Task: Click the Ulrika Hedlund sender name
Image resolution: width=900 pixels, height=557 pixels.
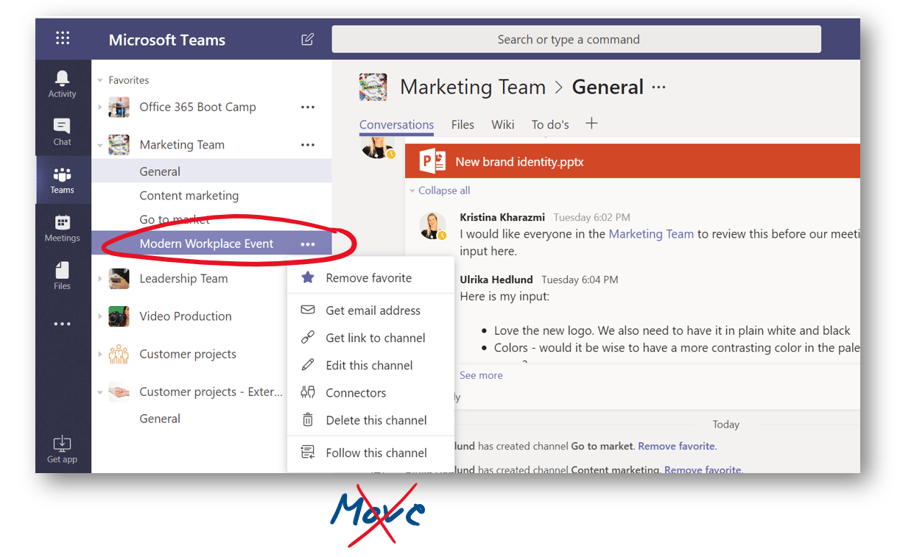Action: [x=496, y=280]
